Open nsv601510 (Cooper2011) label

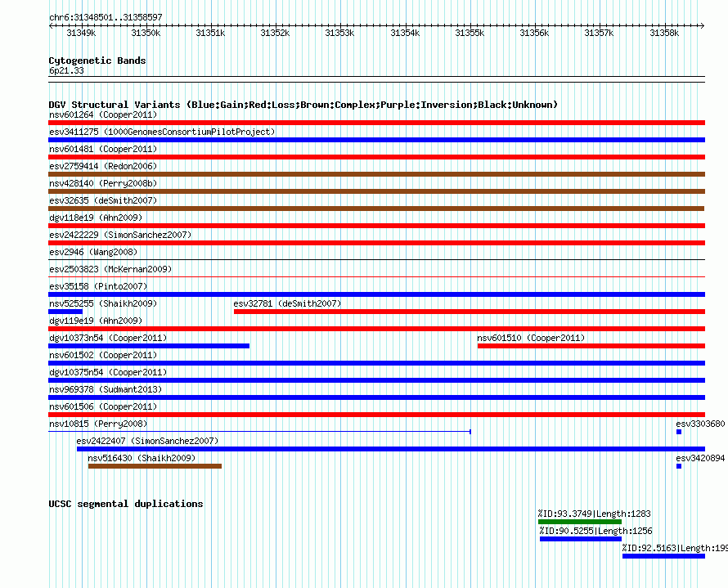tap(531, 338)
